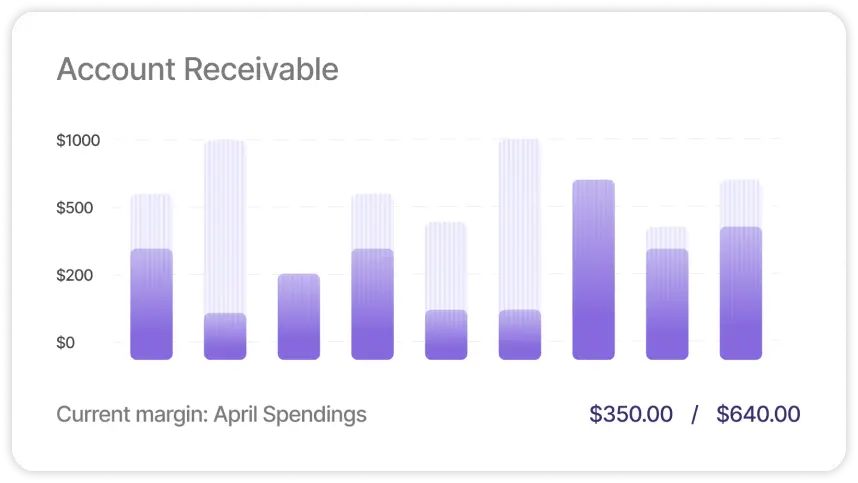Image resolution: width=858 pixels, height=483 pixels.
Task: Select the seventh, tallest solid purple bar
Action: (593, 269)
